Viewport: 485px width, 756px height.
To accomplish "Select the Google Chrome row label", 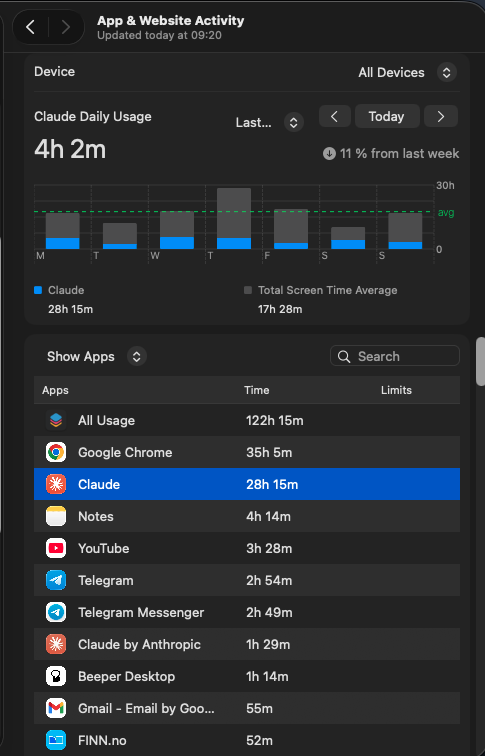I will [125, 452].
